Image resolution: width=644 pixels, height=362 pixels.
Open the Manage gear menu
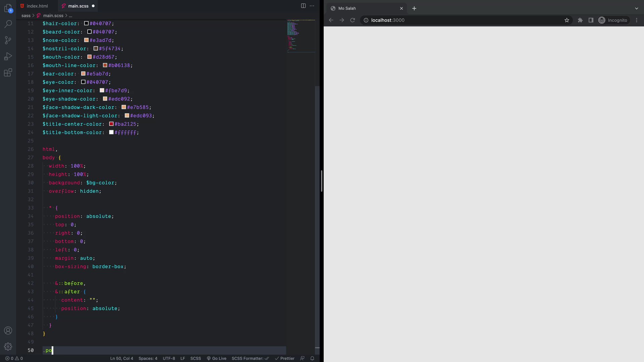click(x=8, y=347)
